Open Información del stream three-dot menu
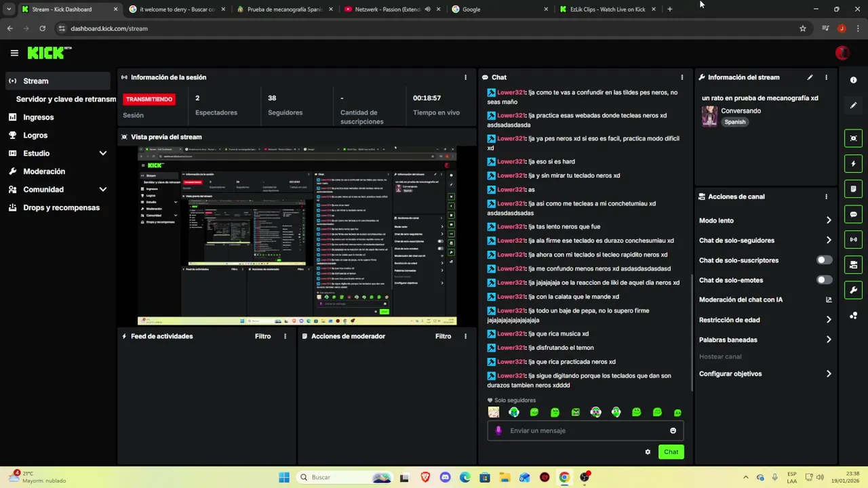The image size is (868, 488). (826, 77)
